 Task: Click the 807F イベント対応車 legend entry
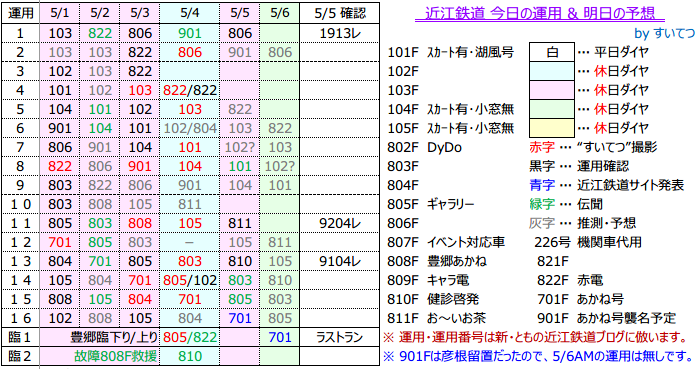tap(446, 242)
